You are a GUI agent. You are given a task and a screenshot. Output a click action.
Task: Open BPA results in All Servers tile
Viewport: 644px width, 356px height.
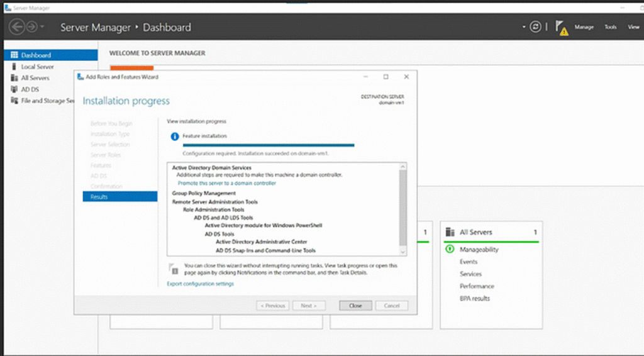[474, 298]
